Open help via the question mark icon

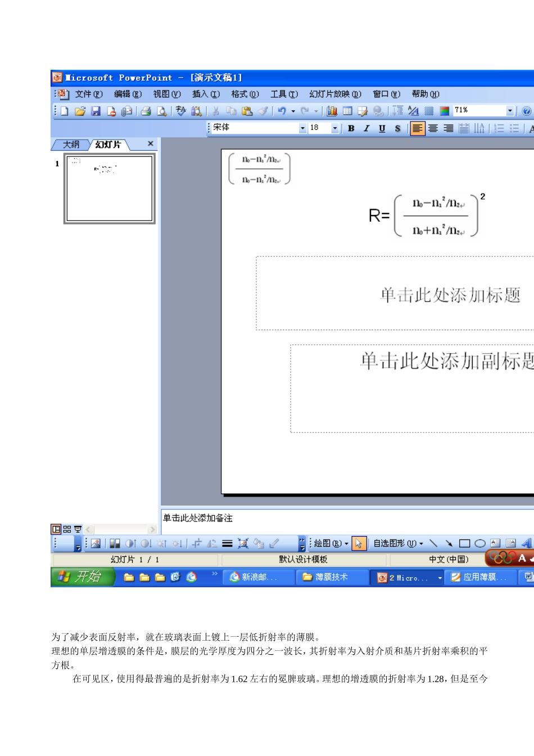[527, 111]
